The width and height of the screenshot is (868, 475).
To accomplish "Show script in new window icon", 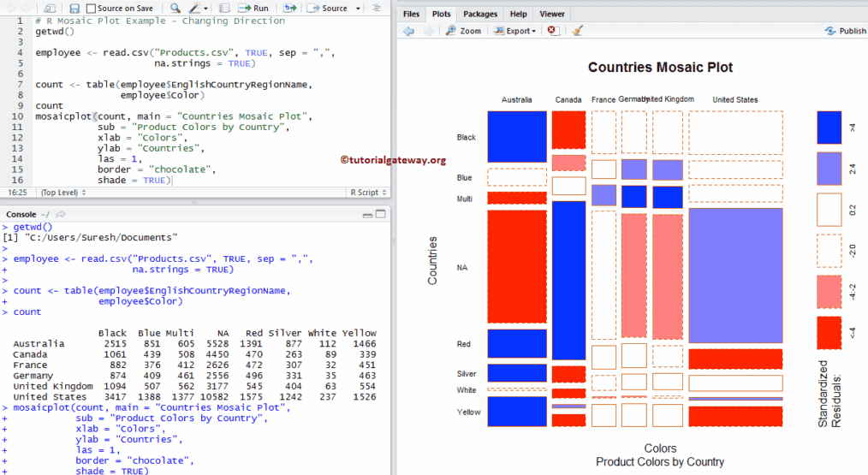I will coord(50,9).
